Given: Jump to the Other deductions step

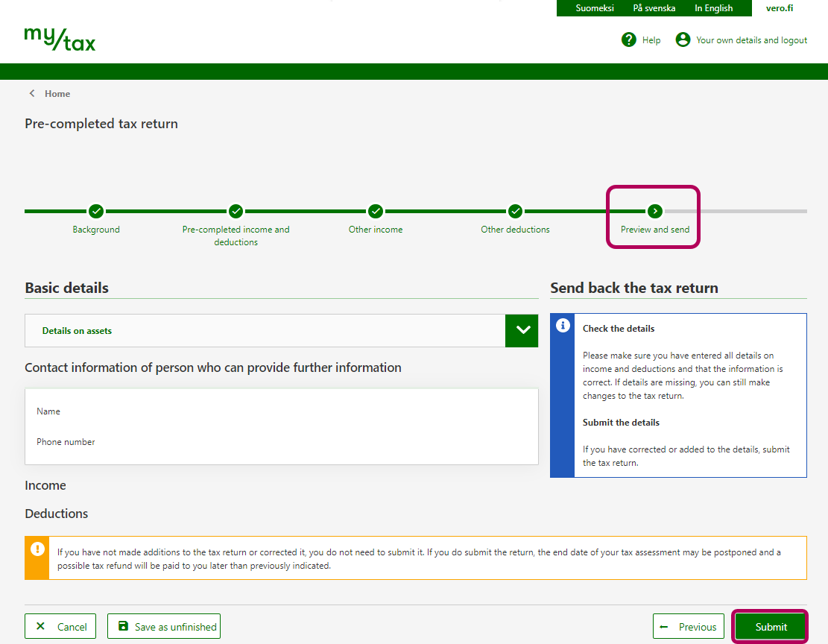Looking at the screenshot, I should click(515, 211).
